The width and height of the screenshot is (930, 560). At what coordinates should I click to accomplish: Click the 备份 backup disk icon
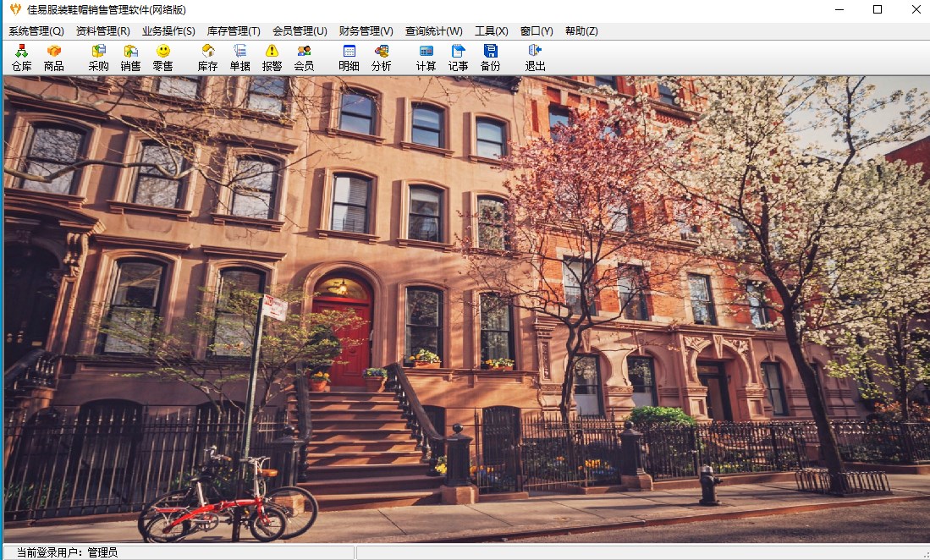490,58
